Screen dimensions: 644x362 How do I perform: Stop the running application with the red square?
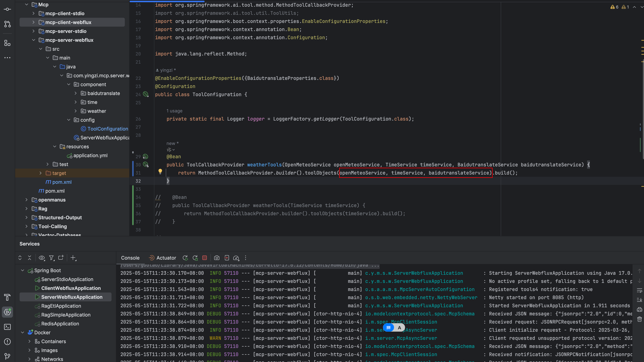[205, 258]
